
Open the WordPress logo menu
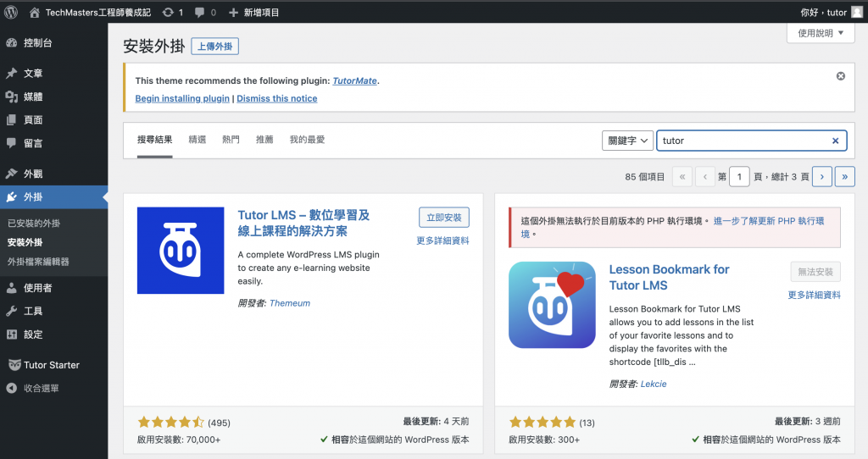[11, 12]
